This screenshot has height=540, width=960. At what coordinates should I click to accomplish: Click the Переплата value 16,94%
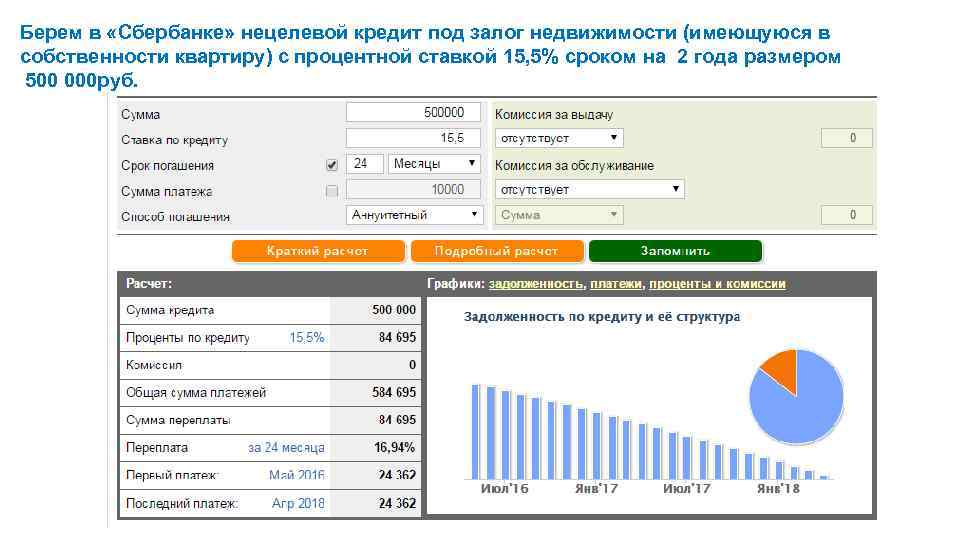[394, 448]
